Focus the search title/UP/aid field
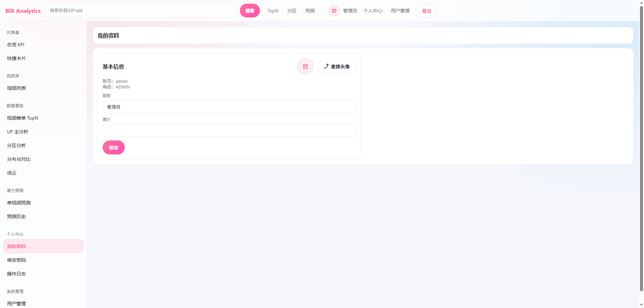The width and height of the screenshot is (644, 308). tap(141, 11)
